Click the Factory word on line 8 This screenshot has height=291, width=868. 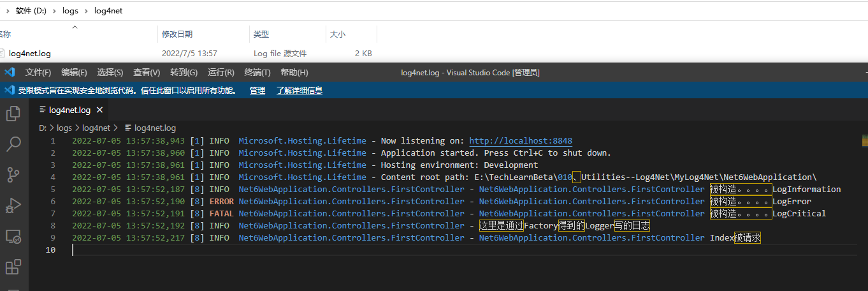pyautogui.click(x=540, y=226)
